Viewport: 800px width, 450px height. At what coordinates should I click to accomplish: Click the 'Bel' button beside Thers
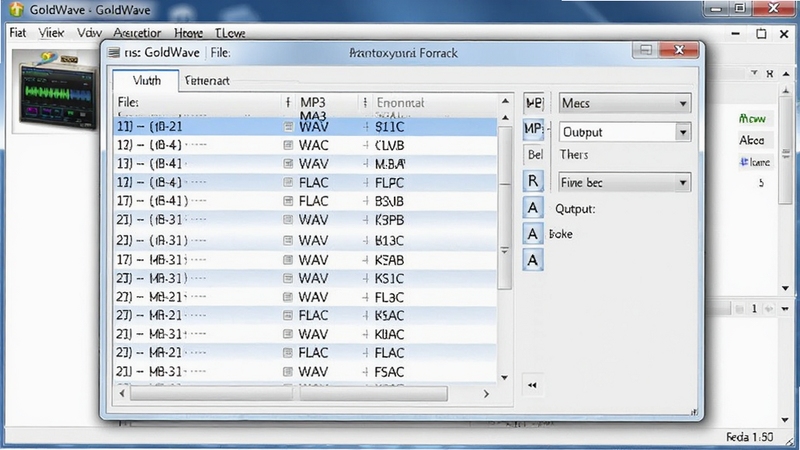(535, 155)
